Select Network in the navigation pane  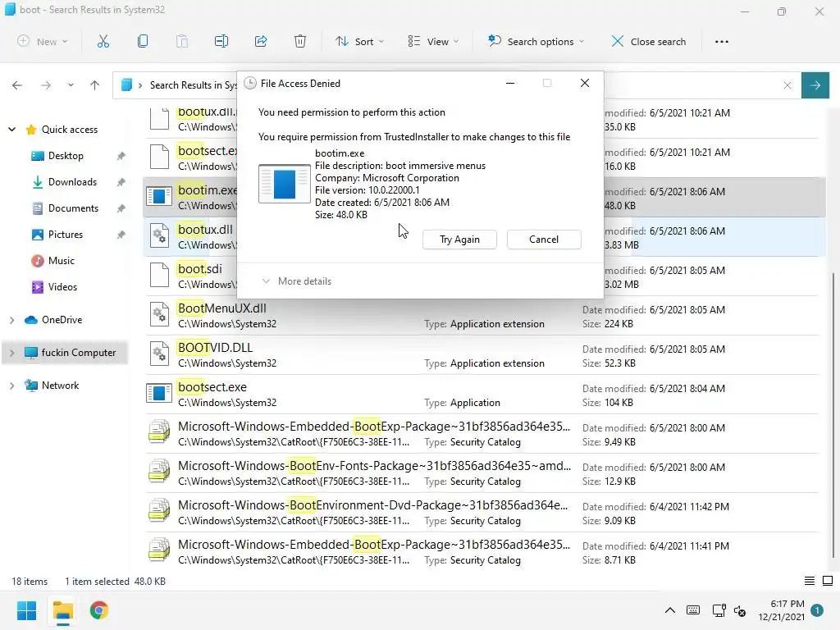click(x=60, y=386)
